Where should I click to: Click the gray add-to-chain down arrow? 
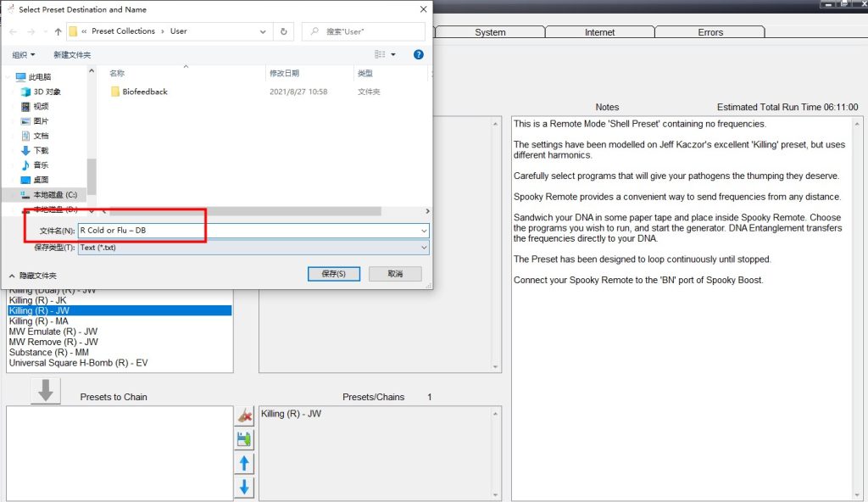(45, 391)
